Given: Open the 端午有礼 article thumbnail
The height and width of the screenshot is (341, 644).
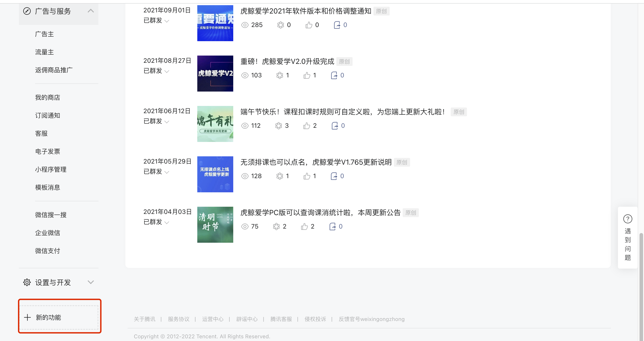Looking at the screenshot, I should [x=215, y=124].
